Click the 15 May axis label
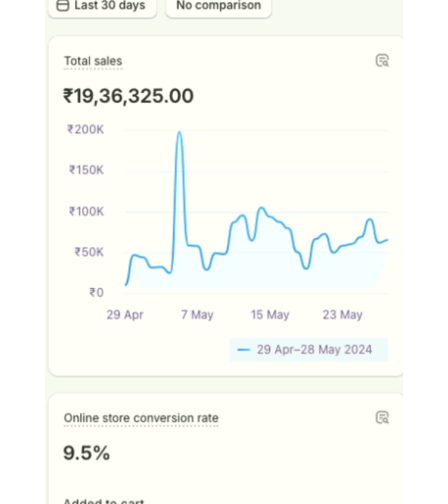 pos(270,315)
